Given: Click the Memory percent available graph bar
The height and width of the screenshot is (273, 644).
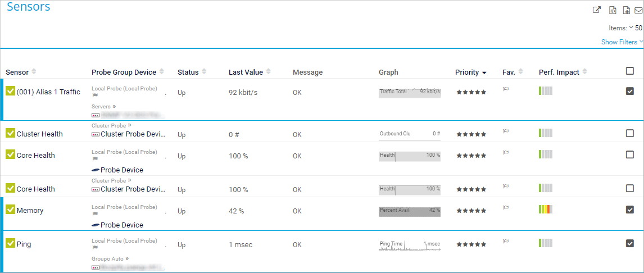Looking at the screenshot, I should (x=409, y=211).
